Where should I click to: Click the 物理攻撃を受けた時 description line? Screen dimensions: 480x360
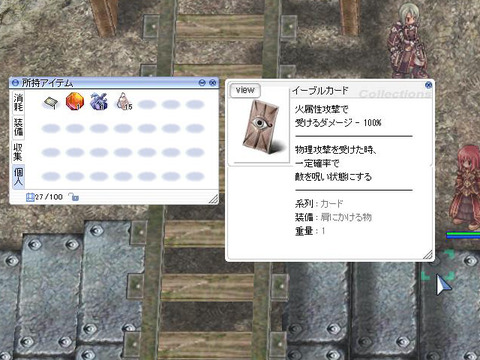point(335,150)
